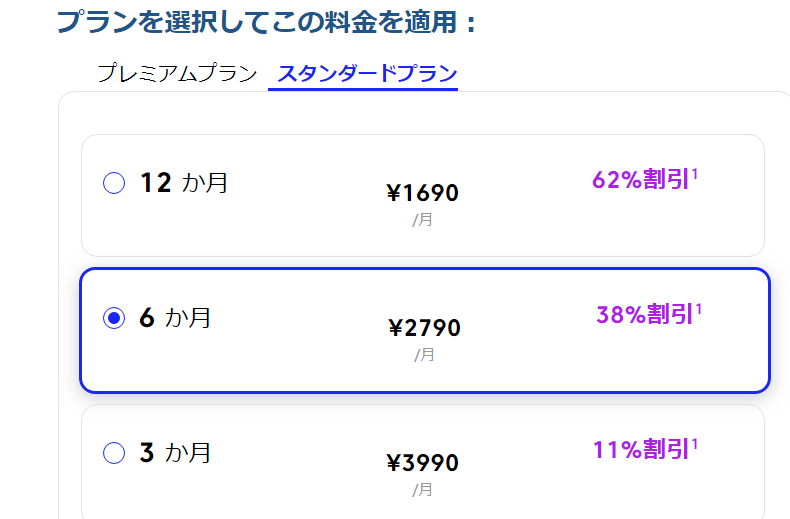This screenshot has width=790, height=519.
Task: Choose the 6 か月 plan label
Action: (175, 318)
